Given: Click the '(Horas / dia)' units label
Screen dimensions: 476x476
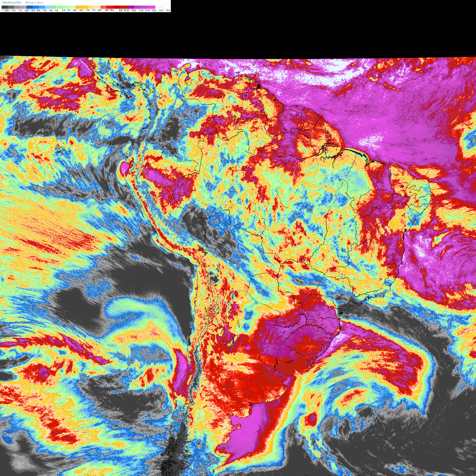Looking at the screenshot, I should [x=34, y=2].
